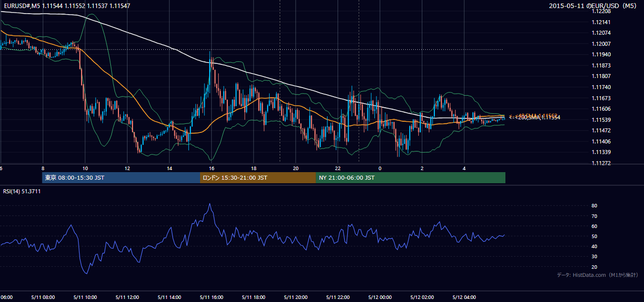Viewport: 644px width, 302px height.
Task: Click price axis value 1.11740
Action: [x=601, y=87]
